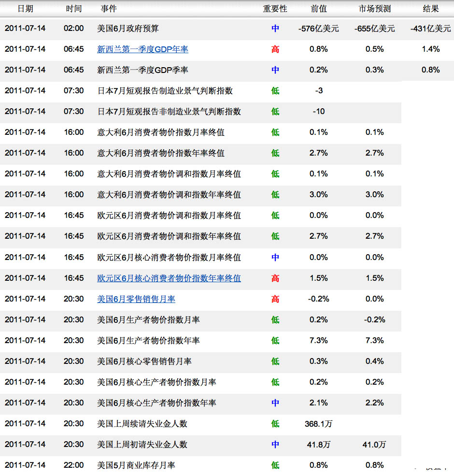Click 2.2% forecast for 核心生产者物价指数年率
Screen dimensions: 454x476
point(374,403)
